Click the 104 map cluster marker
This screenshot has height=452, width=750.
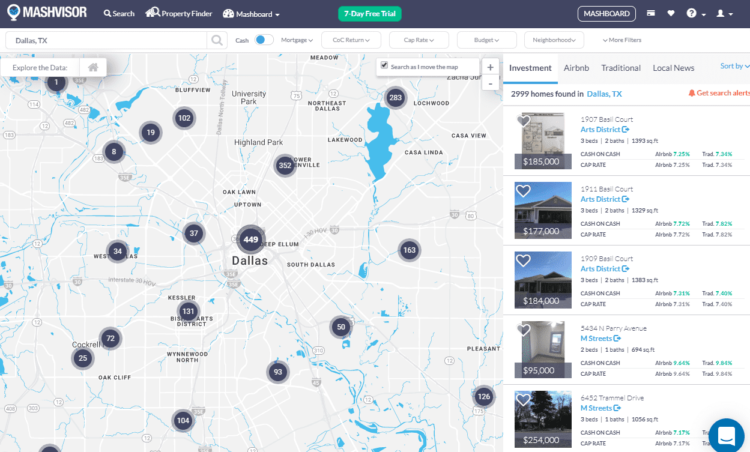click(183, 421)
